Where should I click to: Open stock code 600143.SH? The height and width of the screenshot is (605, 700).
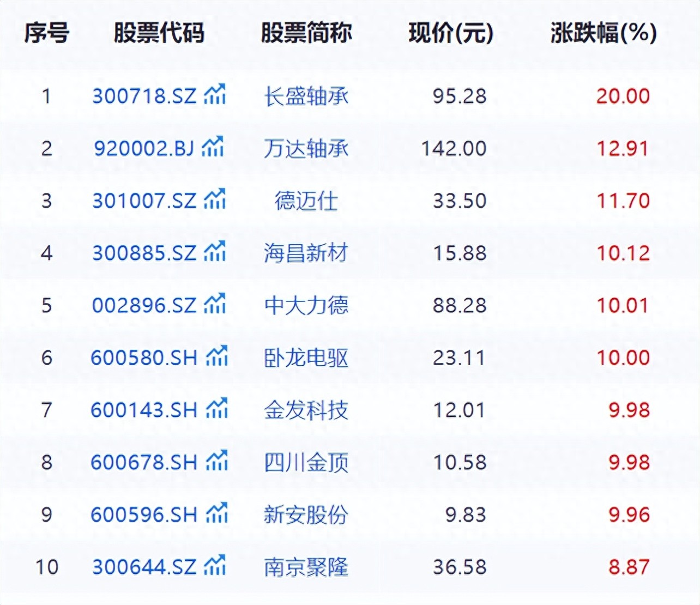tap(144, 410)
